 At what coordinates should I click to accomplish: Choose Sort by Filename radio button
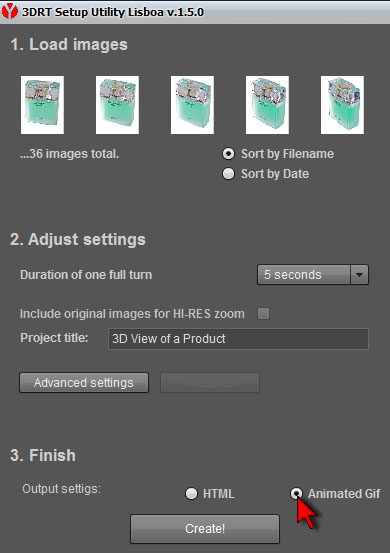[228, 154]
